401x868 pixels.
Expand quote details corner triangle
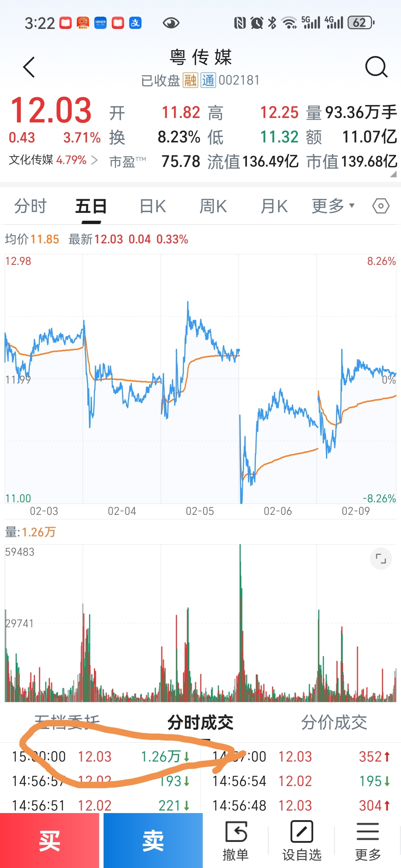[x=393, y=174]
